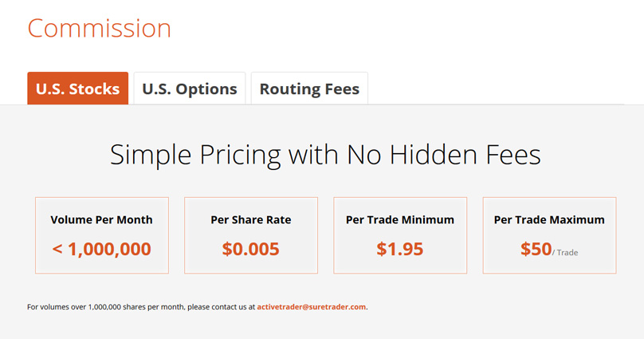This screenshot has height=339, width=644.
Task: Select the U.S. Stocks tab
Action: 78,89
